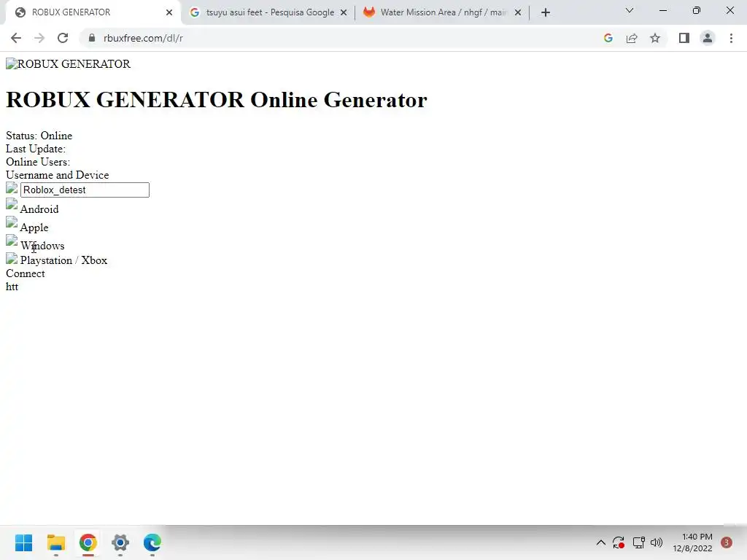Close the Water Mission Area tab

[x=518, y=12]
